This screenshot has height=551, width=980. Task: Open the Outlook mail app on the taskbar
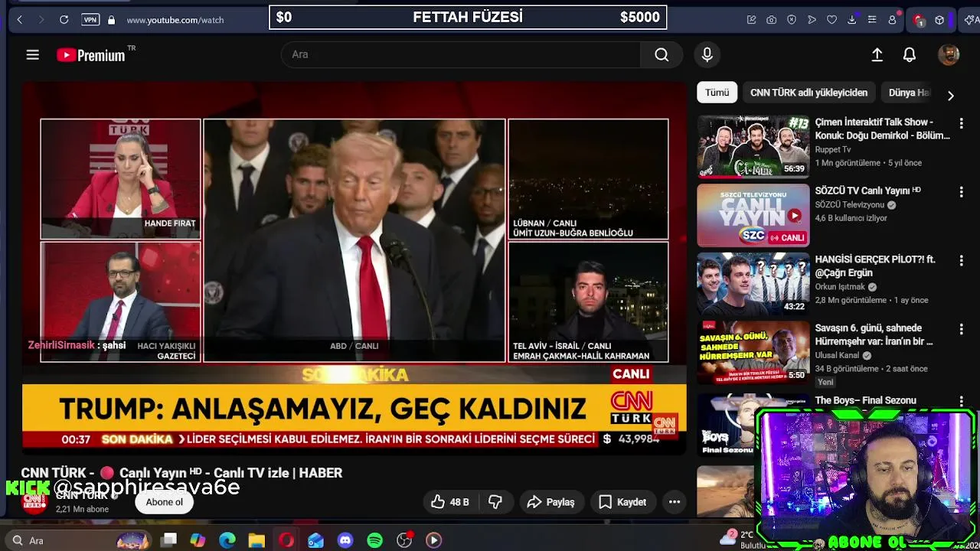pos(315,540)
